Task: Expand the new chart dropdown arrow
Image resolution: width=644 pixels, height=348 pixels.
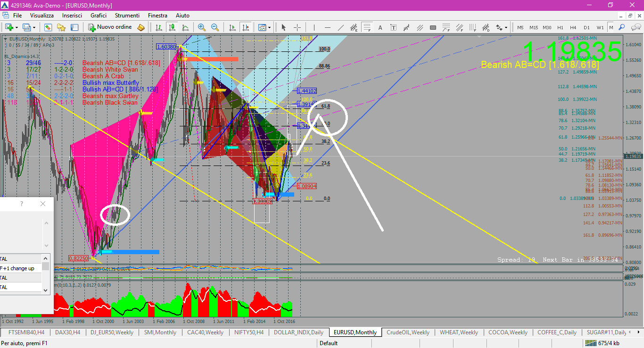Action: point(17,27)
